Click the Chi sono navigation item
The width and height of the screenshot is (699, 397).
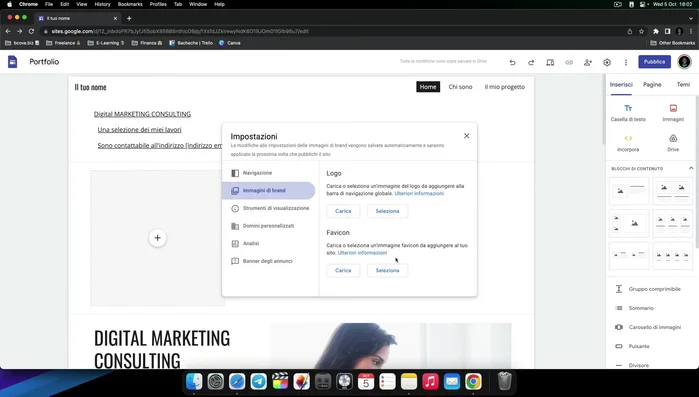(460, 87)
